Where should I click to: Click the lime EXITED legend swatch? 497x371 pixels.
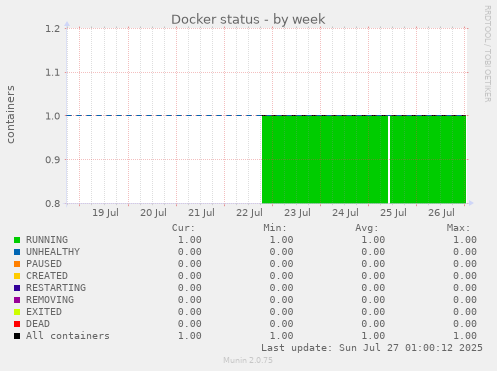pyautogui.click(x=17, y=312)
